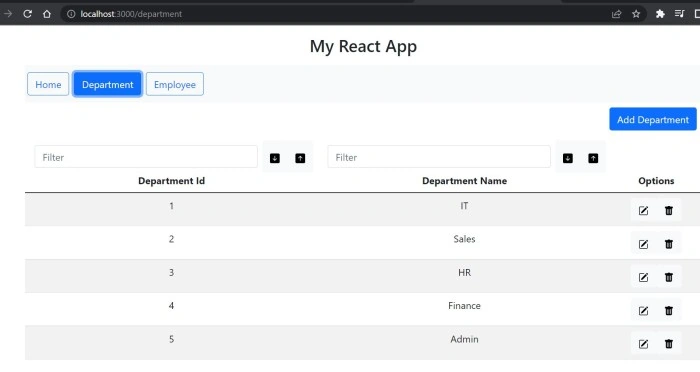Delete the Finance department row
This screenshot has width=700, height=372.
669,310
